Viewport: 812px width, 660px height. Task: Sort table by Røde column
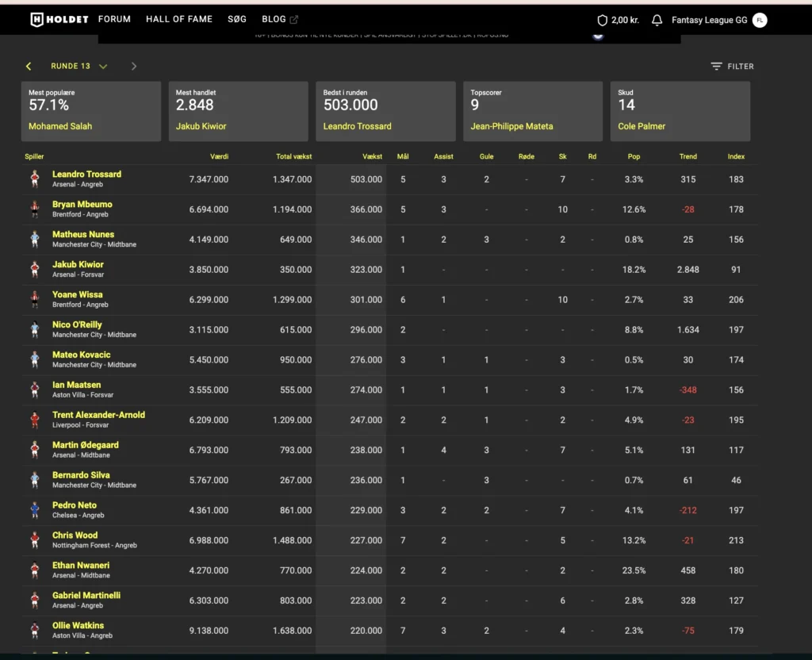click(527, 156)
